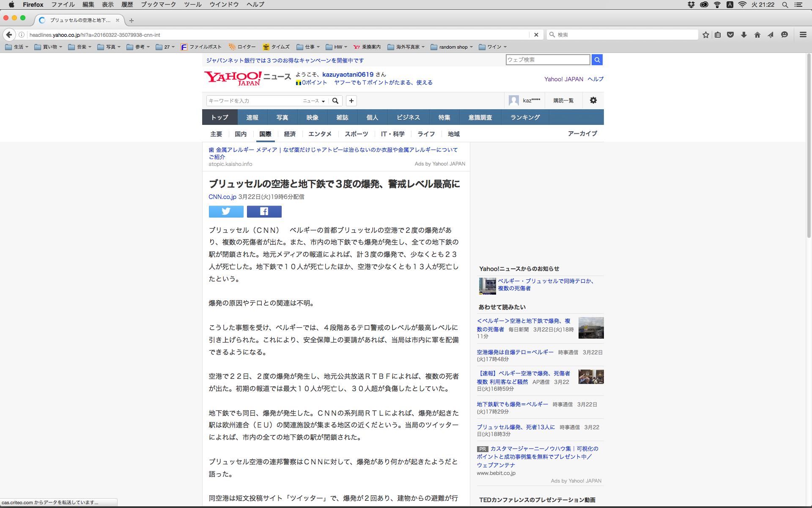Click the blue web search magnifier button
The image size is (812, 508).
(597, 60)
